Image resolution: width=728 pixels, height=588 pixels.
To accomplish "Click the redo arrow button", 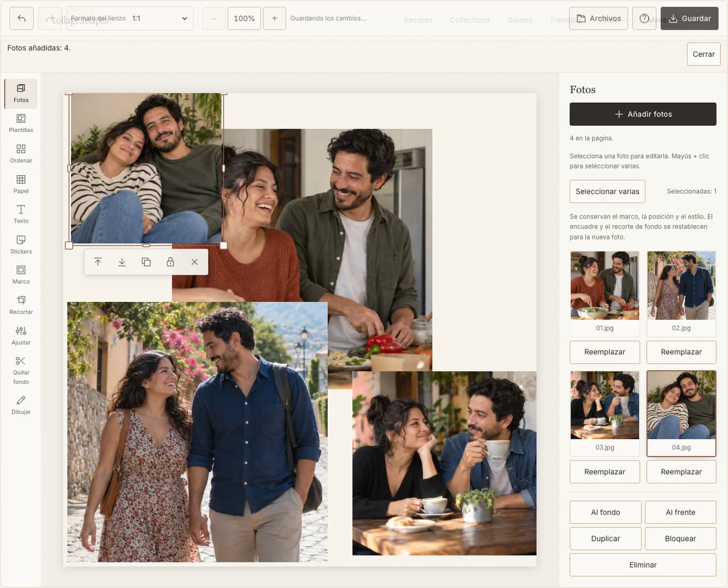I will click(49, 18).
